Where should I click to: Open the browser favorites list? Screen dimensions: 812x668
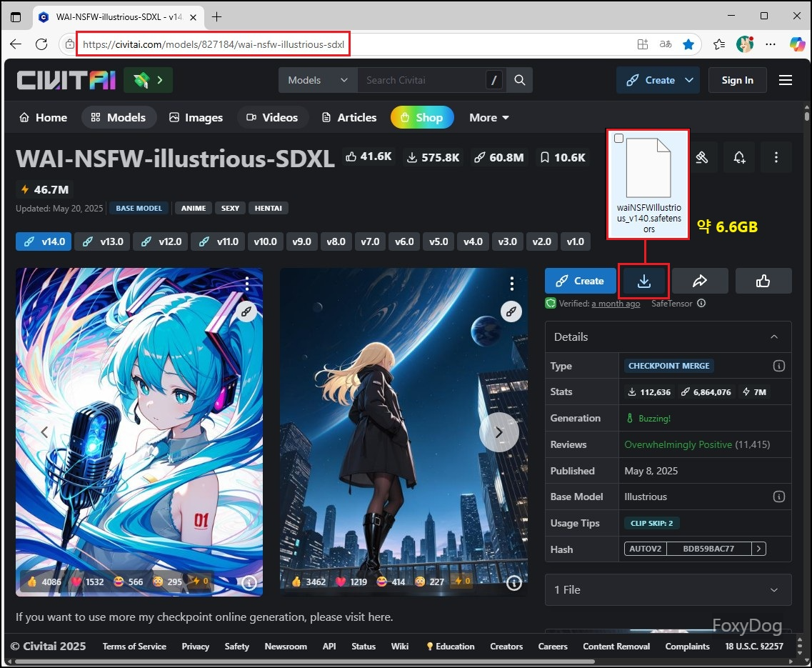(x=718, y=44)
